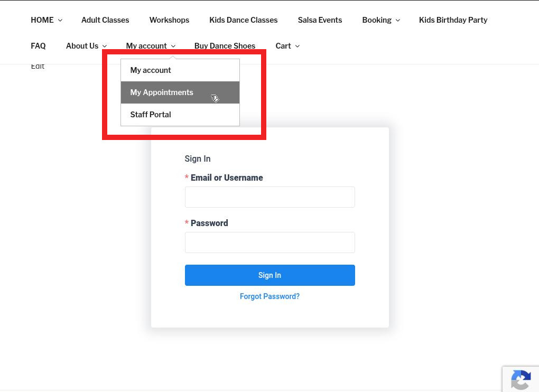Click into the Password field
Image resolution: width=539 pixels, height=392 pixels.
[x=269, y=242]
